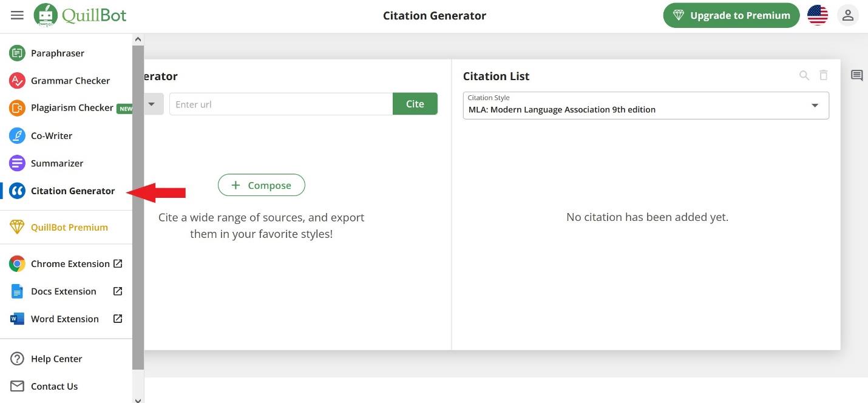Open the Plagiarism Checker tool
The image size is (868, 403).
(x=72, y=108)
